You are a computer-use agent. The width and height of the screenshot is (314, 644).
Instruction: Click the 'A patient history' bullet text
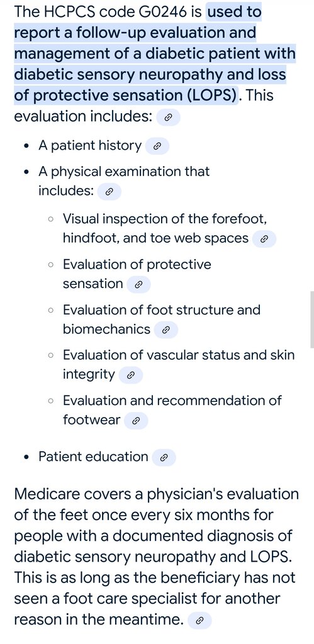(89, 145)
